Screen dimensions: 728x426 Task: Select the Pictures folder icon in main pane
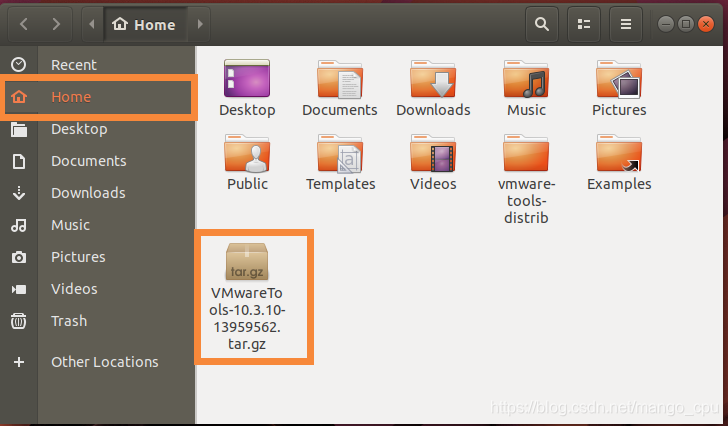[619, 79]
